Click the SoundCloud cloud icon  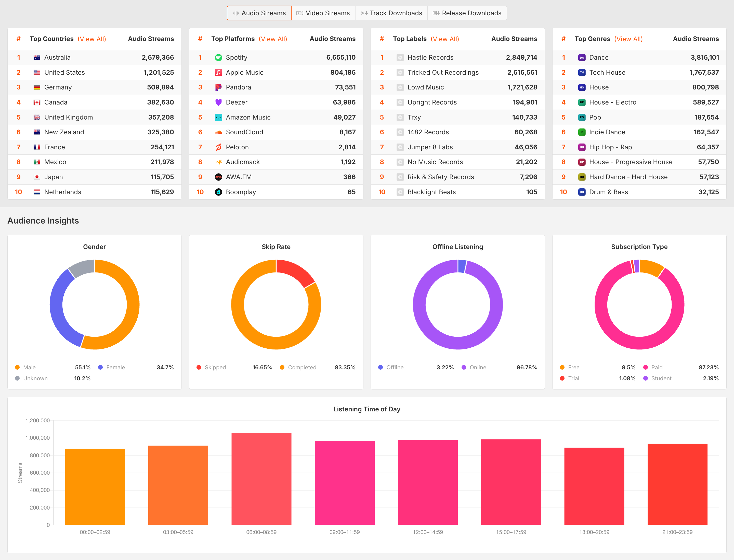point(218,132)
